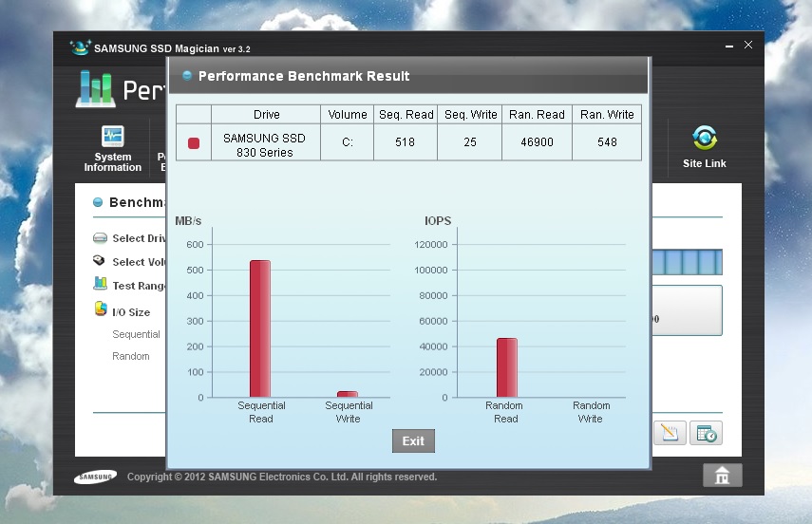Click the Sequential Read bar in chart
Image resolution: width=812 pixels, height=524 pixels.
260,328
